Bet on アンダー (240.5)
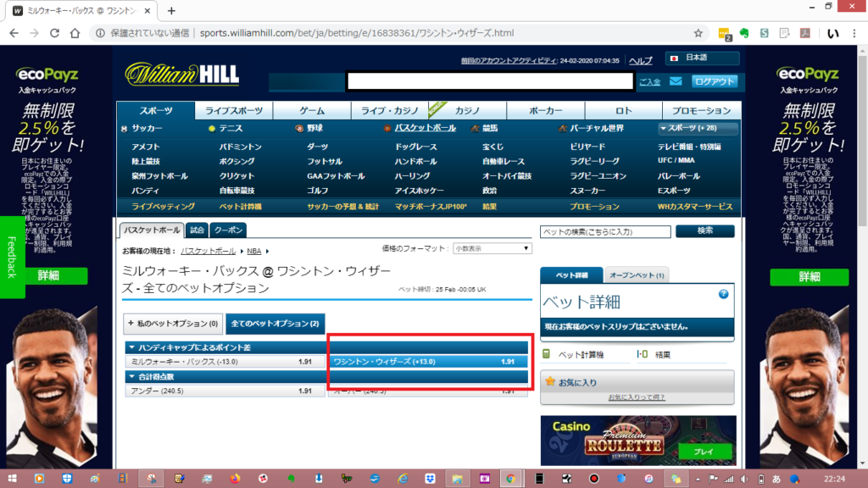Image resolution: width=868 pixels, height=488 pixels. (x=225, y=391)
